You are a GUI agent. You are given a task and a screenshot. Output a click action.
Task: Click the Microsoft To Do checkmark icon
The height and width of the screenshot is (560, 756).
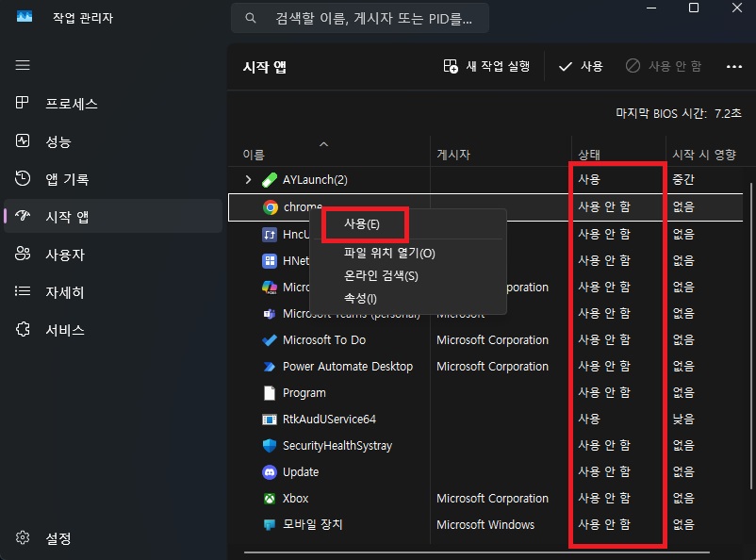tap(270, 340)
